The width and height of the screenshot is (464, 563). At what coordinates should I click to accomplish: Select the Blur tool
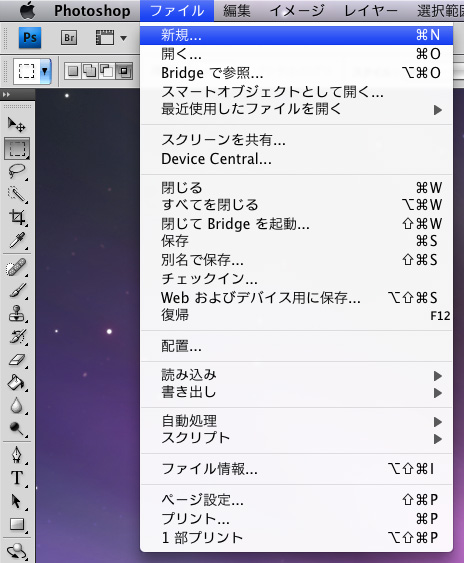click(x=17, y=405)
